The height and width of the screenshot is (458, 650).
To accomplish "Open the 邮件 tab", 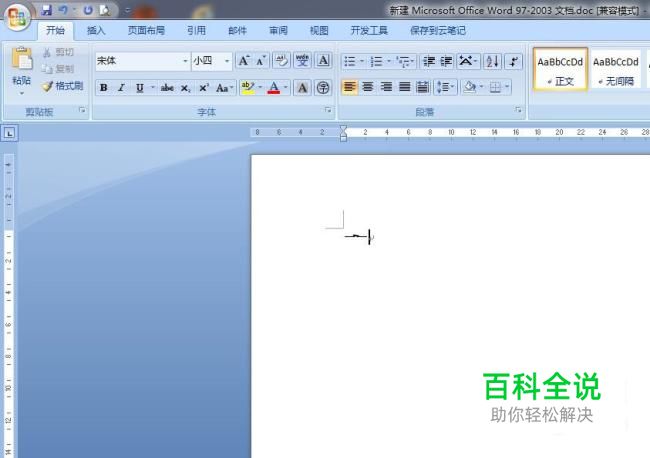I will pos(237,30).
